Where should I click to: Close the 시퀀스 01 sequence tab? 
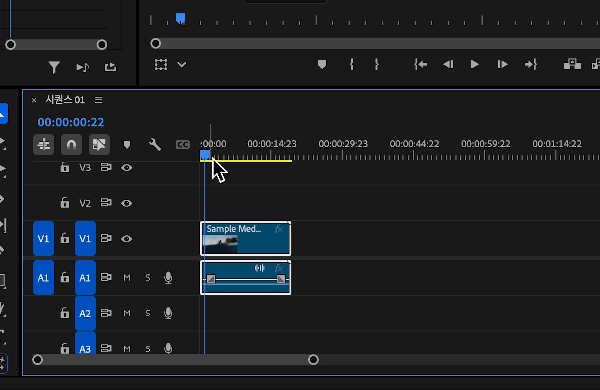click(34, 100)
